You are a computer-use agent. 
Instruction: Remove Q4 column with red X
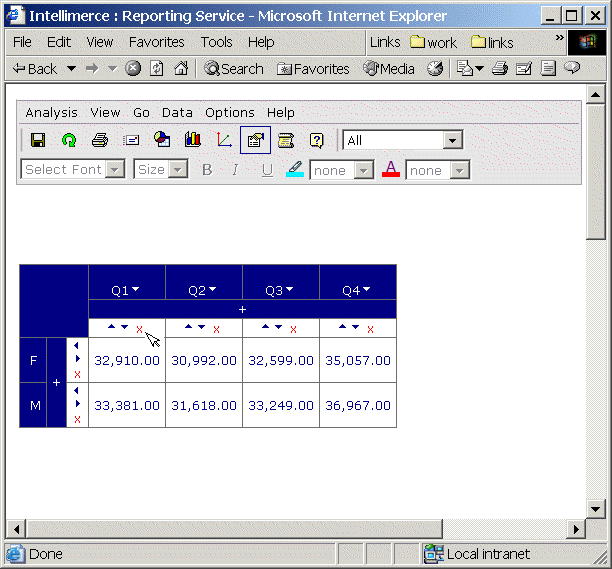[370, 329]
